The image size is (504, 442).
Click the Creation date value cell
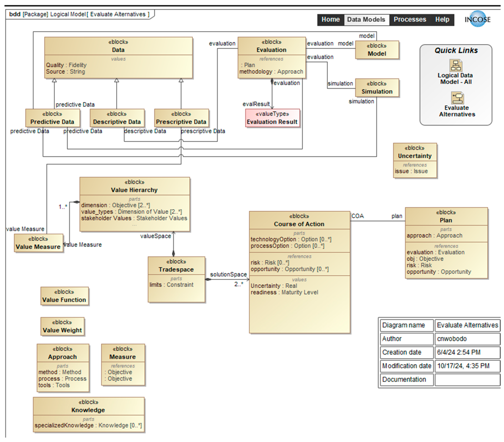(x=468, y=352)
